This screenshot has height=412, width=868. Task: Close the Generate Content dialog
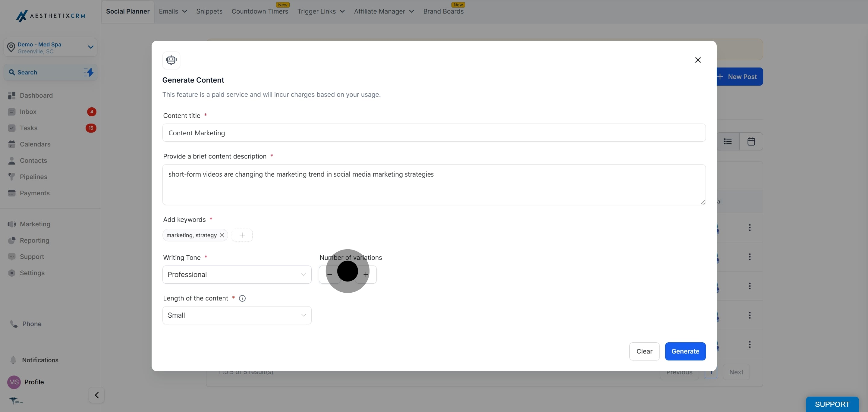698,60
